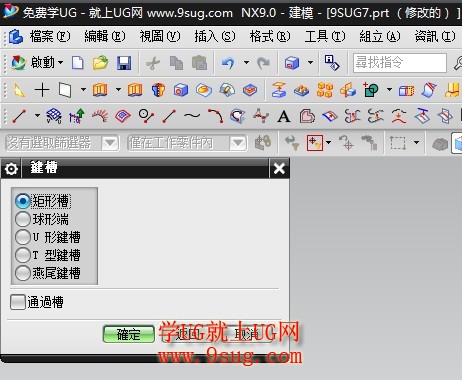Open the 插入(S) menu
462x380 pixels.
point(215,36)
